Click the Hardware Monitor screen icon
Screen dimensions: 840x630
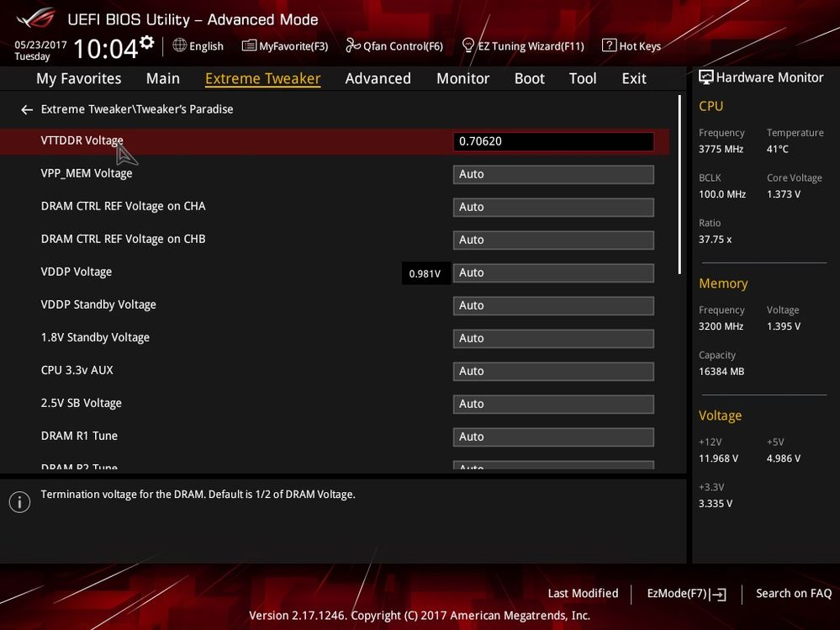pos(705,77)
